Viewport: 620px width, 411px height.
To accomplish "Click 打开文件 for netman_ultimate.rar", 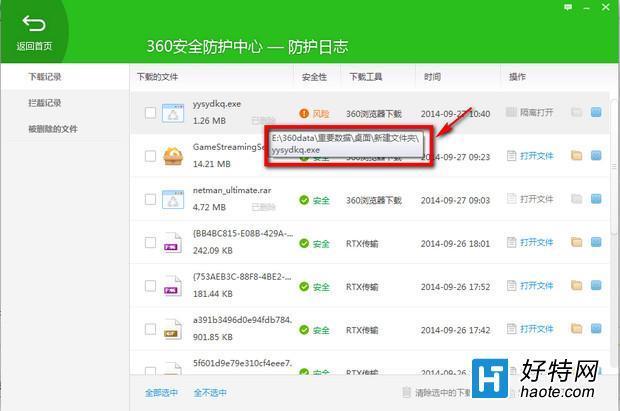I will point(530,199).
